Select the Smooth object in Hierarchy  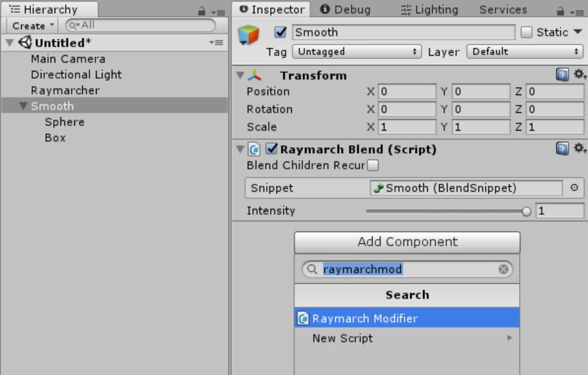[x=114, y=106]
